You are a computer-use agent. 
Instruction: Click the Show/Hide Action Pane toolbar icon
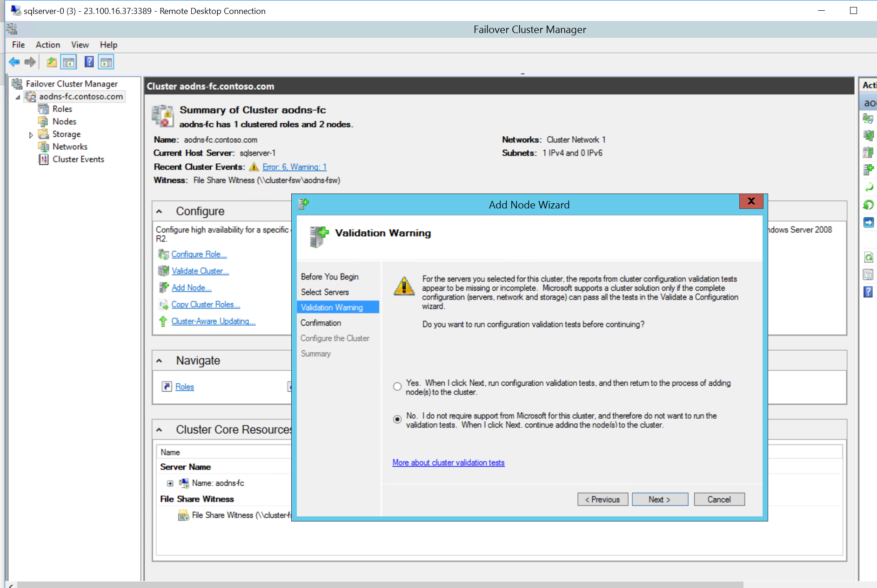pos(106,62)
